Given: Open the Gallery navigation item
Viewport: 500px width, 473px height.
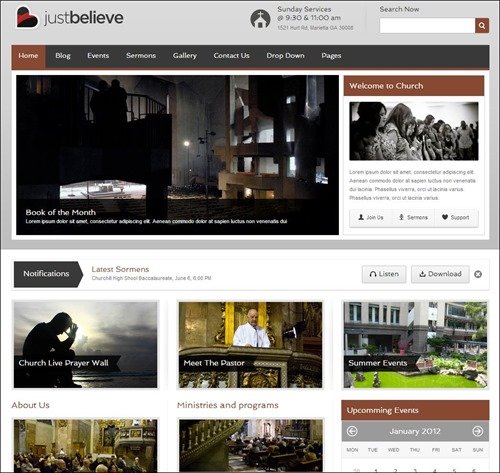Looking at the screenshot, I should point(185,56).
